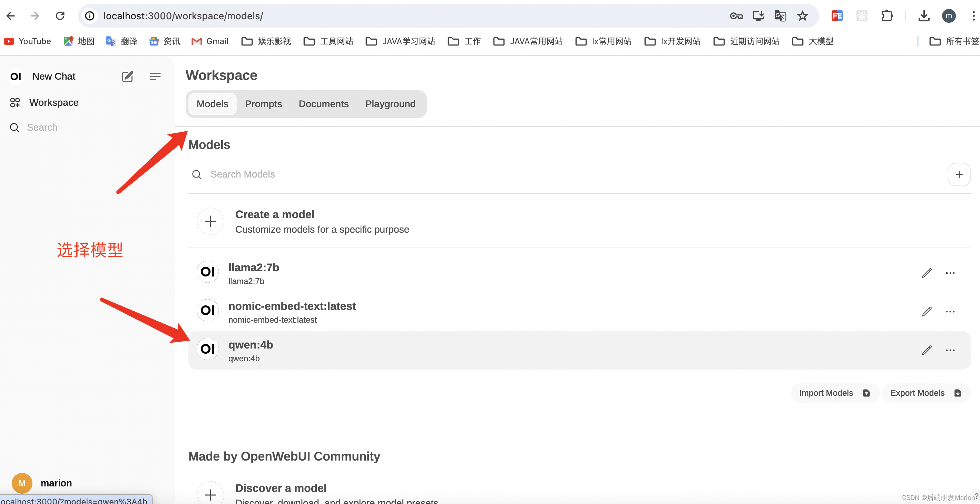980x504 pixels.
Task: Click the Import Models button
Action: [x=834, y=393]
